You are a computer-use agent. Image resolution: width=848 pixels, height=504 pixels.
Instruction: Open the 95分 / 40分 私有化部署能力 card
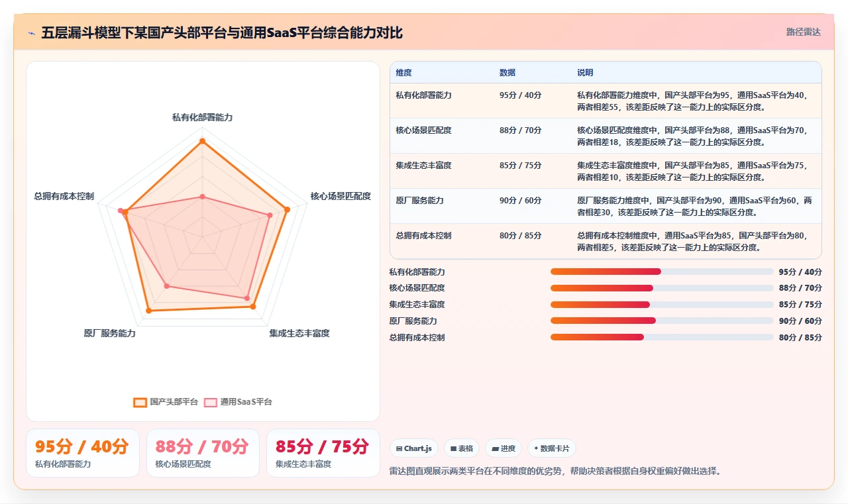click(83, 453)
